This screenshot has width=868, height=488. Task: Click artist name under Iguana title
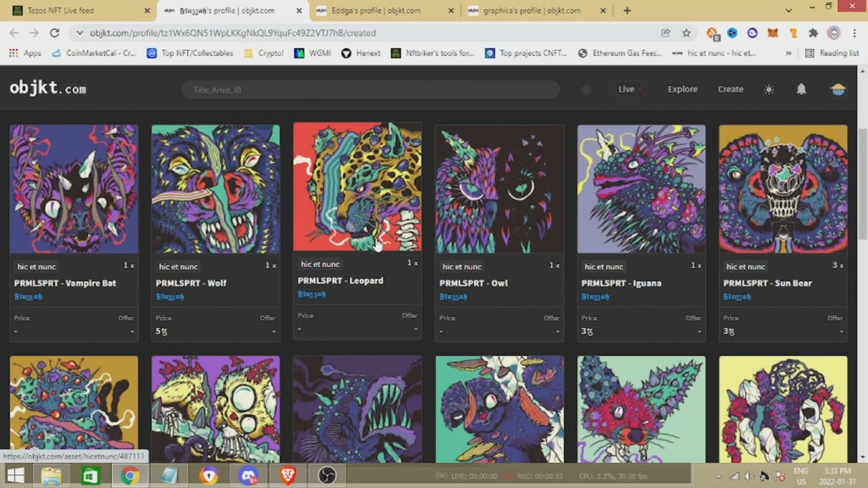tap(595, 297)
